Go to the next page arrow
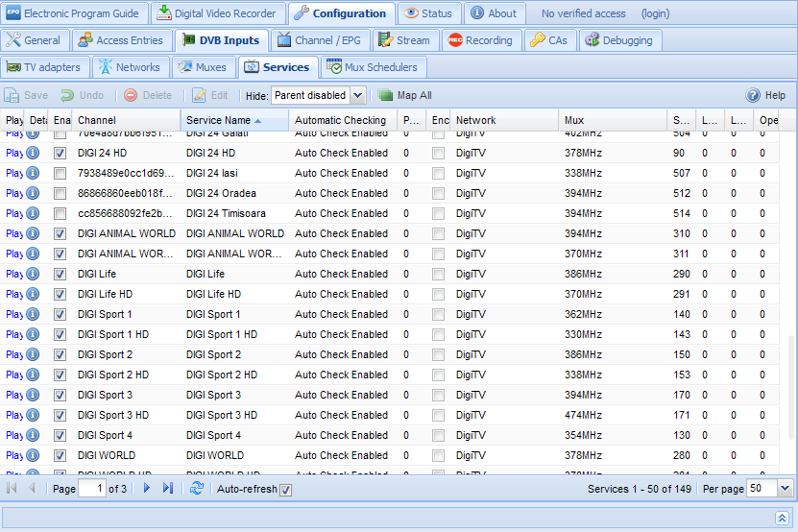The image size is (798, 532). (147, 488)
